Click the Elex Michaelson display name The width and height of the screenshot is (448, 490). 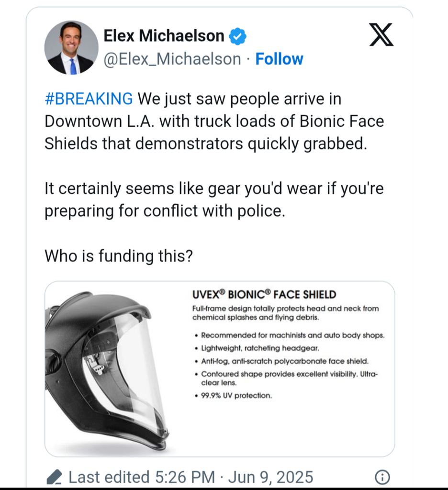[164, 36]
